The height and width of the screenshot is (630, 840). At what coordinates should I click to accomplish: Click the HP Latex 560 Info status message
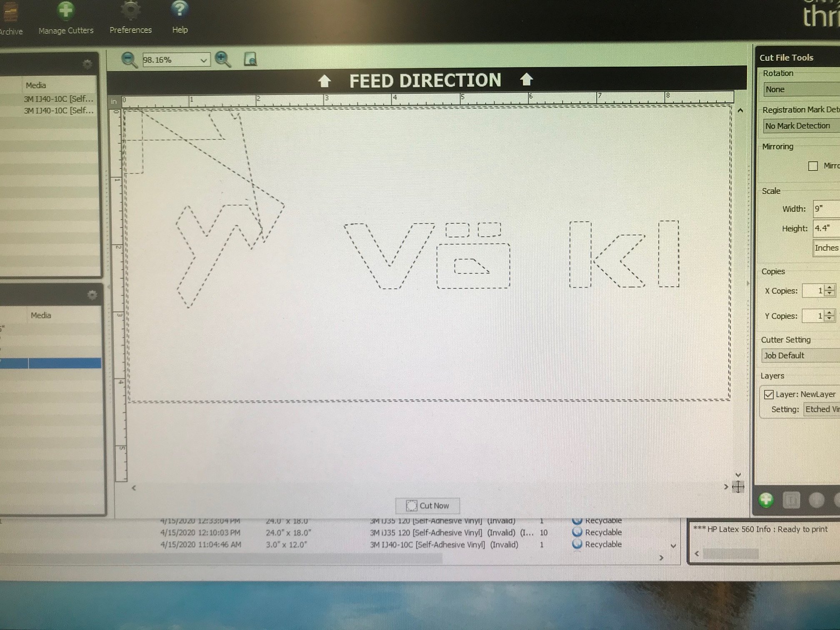pos(760,529)
